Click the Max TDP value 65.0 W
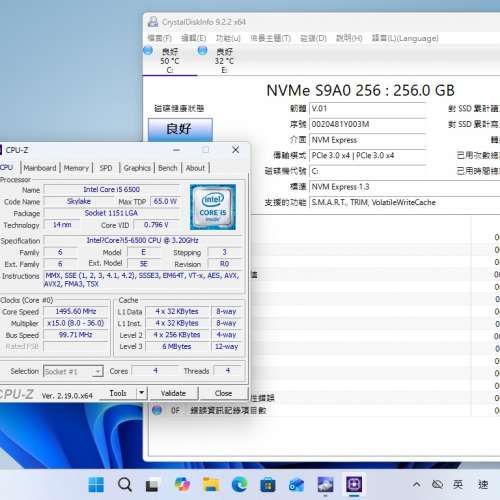Viewport: 500px width, 500px height. (x=165, y=201)
